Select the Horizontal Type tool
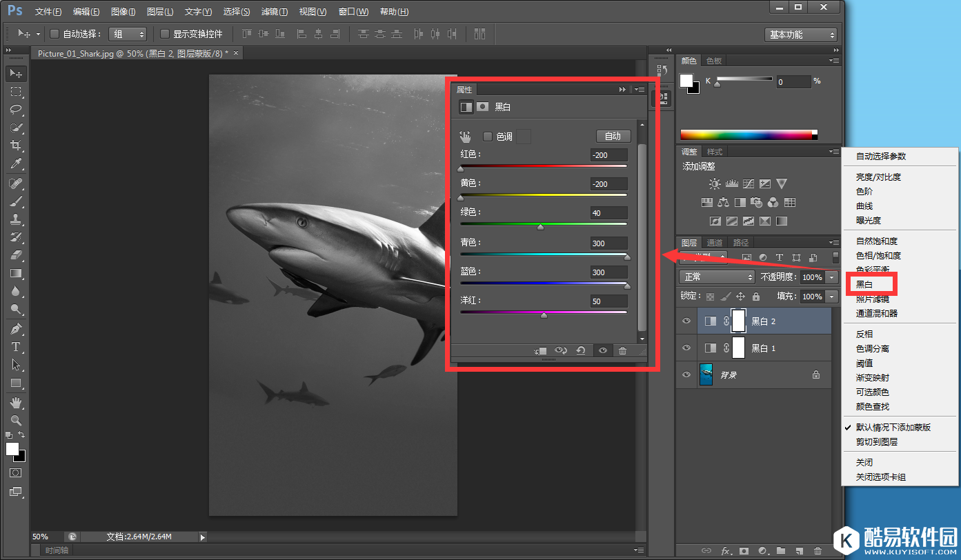 click(x=16, y=347)
